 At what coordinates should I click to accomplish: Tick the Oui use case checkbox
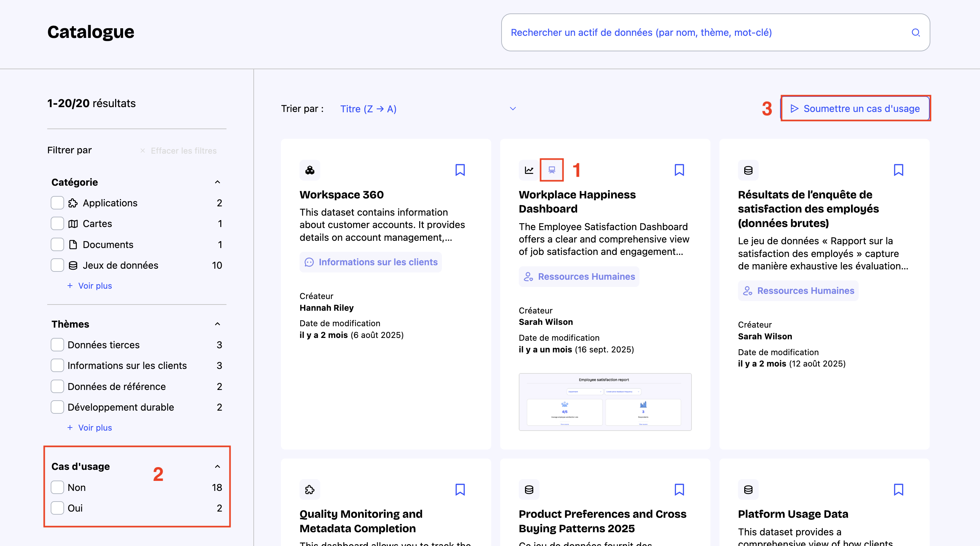tap(58, 508)
